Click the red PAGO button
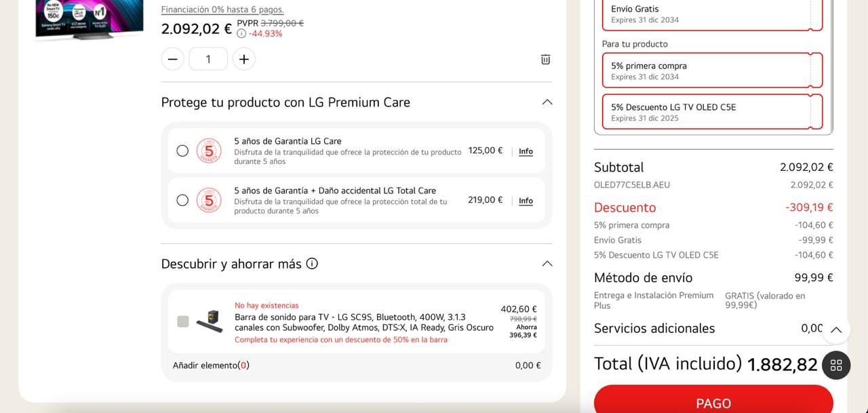868x413 pixels. [x=713, y=403]
